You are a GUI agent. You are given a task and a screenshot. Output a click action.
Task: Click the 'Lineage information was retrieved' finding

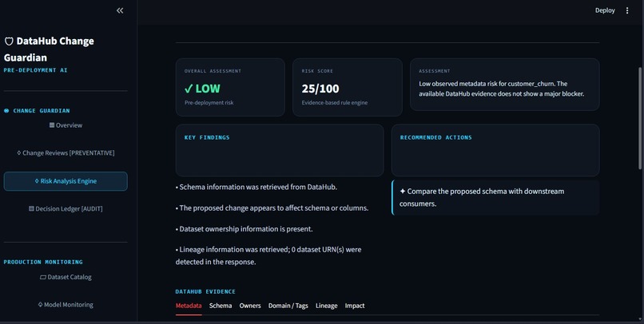(268, 255)
